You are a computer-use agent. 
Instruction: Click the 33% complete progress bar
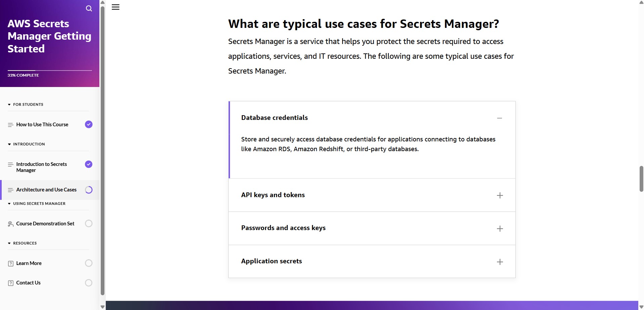(50, 71)
